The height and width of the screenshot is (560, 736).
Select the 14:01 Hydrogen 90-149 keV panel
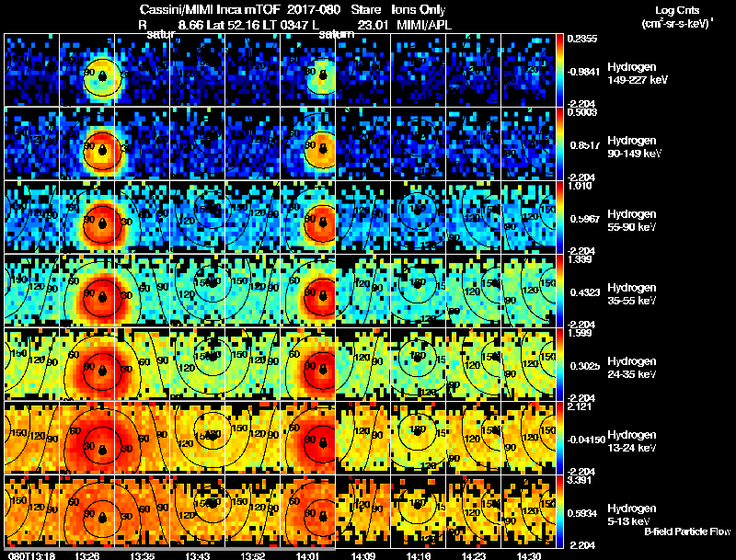pos(308,143)
